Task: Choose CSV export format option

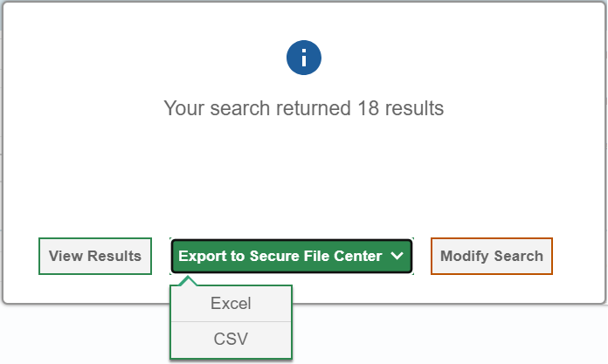Action: [x=231, y=339]
